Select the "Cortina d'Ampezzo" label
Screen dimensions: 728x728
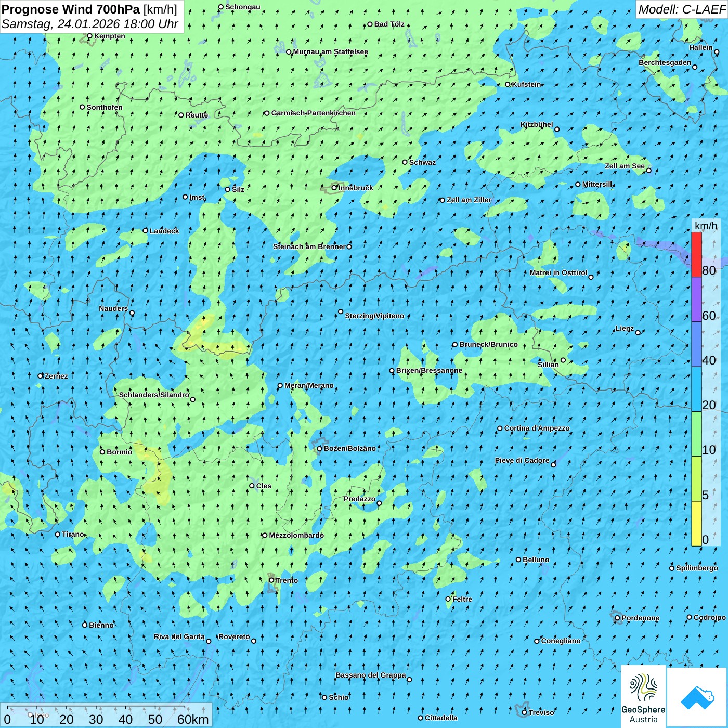point(537,428)
